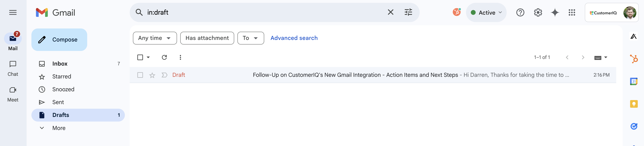Star the Follow-Up draft message
This screenshot has width=644, height=146.
coord(152,75)
